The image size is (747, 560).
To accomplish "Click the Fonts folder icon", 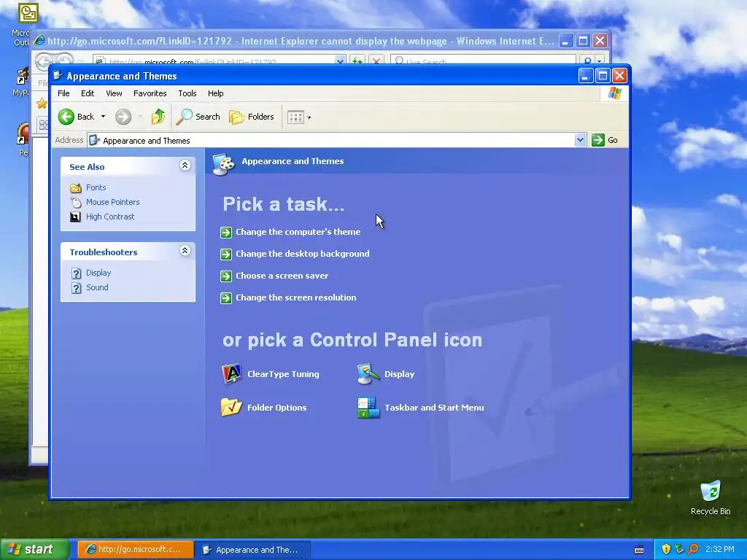I will (x=76, y=187).
